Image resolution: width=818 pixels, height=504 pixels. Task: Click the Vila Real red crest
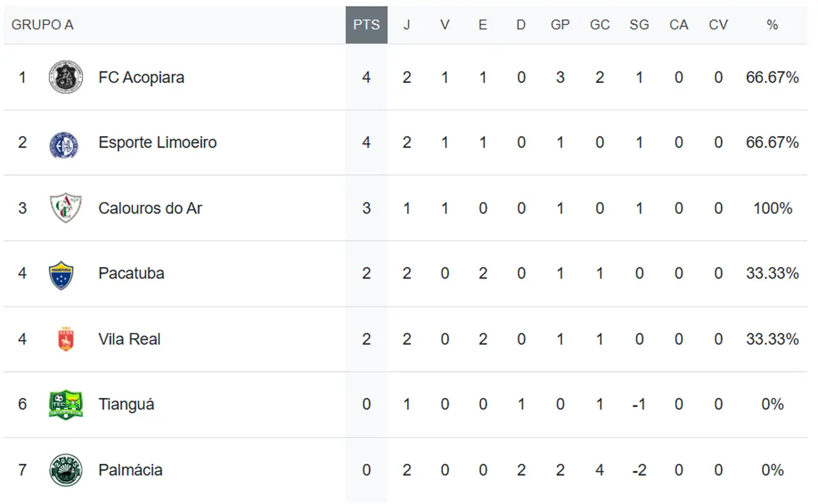tap(66, 339)
